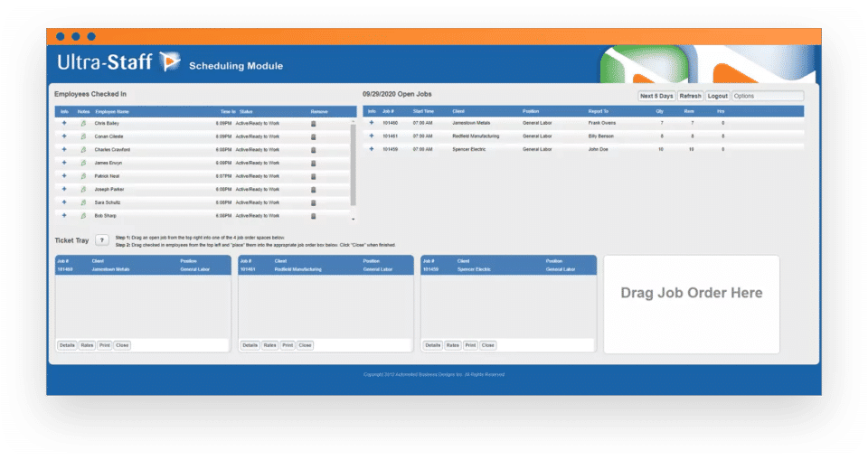Expand info for Sara Schultz
868x460 pixels.
[64, 202]
